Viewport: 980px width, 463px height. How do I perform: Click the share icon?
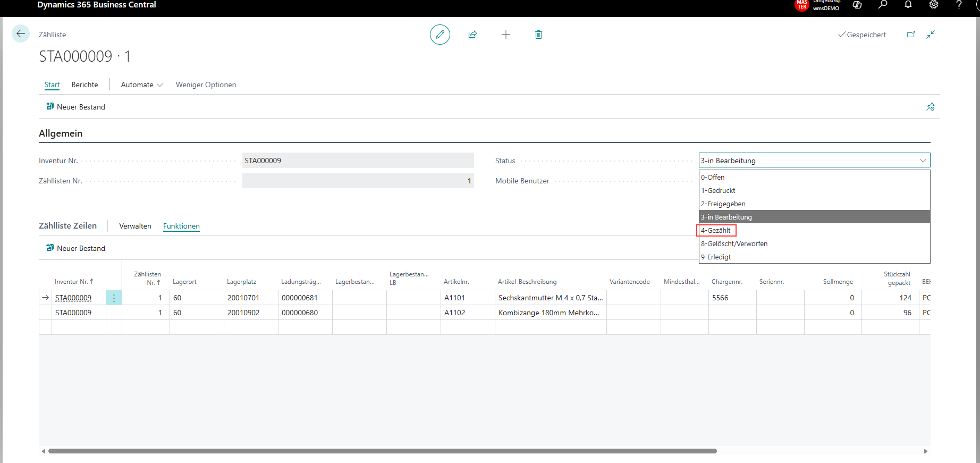click(x=472, y=35)
